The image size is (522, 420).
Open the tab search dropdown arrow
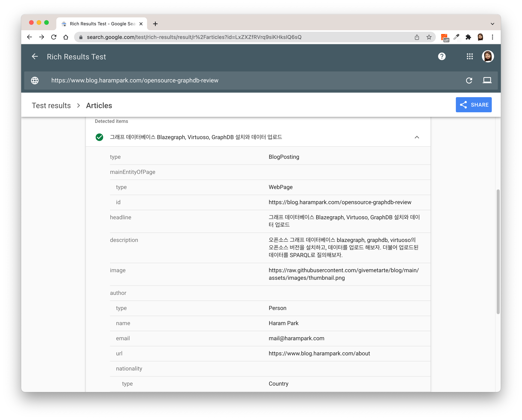[492, 24]
